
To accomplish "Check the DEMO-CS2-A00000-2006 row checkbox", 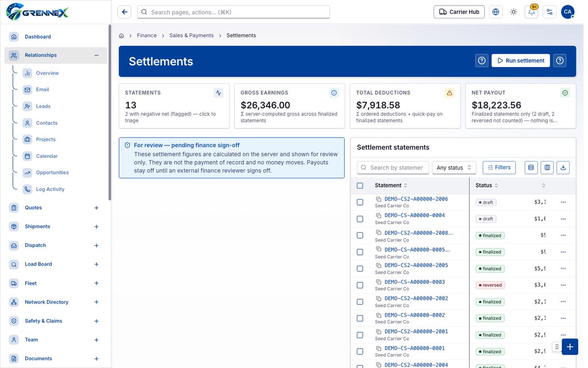I will click(x=360, y=202).
